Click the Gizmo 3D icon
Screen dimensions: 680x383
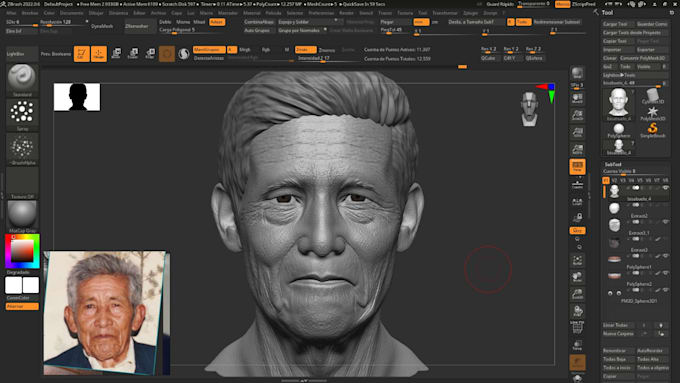[167, 54]
